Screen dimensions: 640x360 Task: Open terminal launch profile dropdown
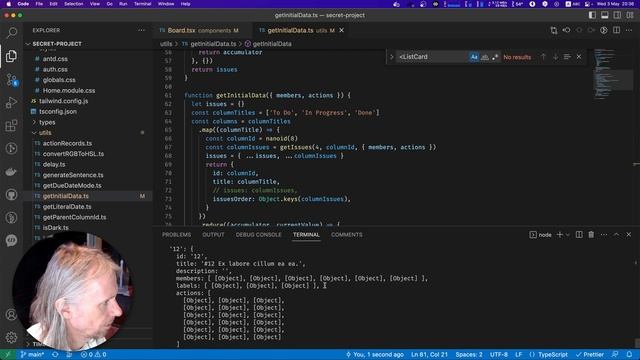(567, 235)
